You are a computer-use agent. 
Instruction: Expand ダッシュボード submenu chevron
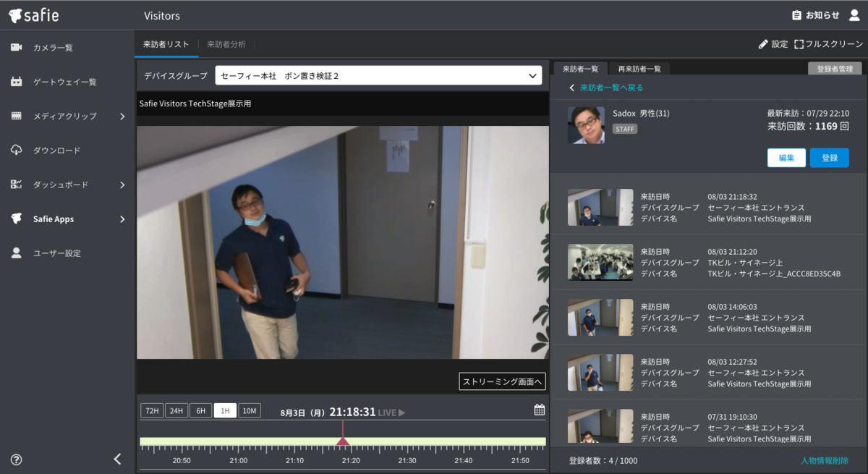(122, 185)
